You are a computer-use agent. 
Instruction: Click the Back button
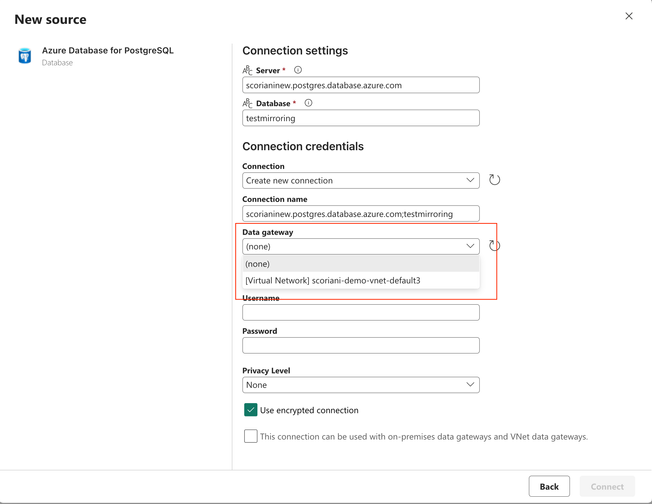click(x=549, y=486)
